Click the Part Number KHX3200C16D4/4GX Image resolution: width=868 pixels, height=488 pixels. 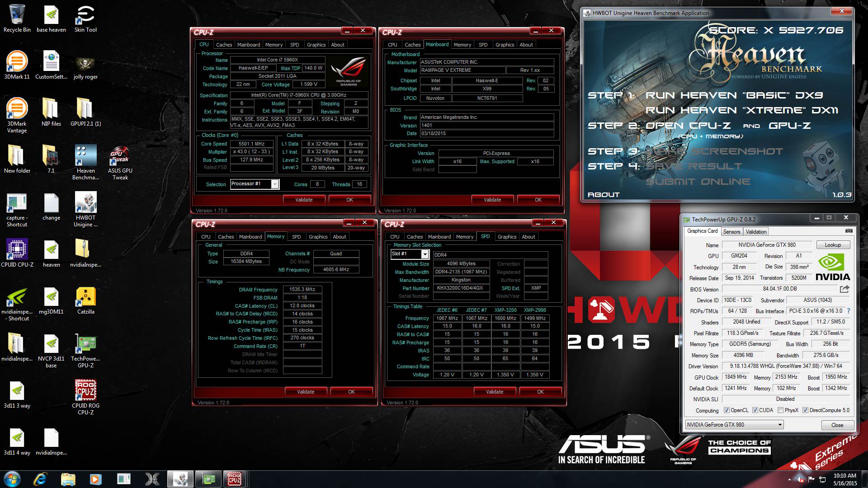461,288
